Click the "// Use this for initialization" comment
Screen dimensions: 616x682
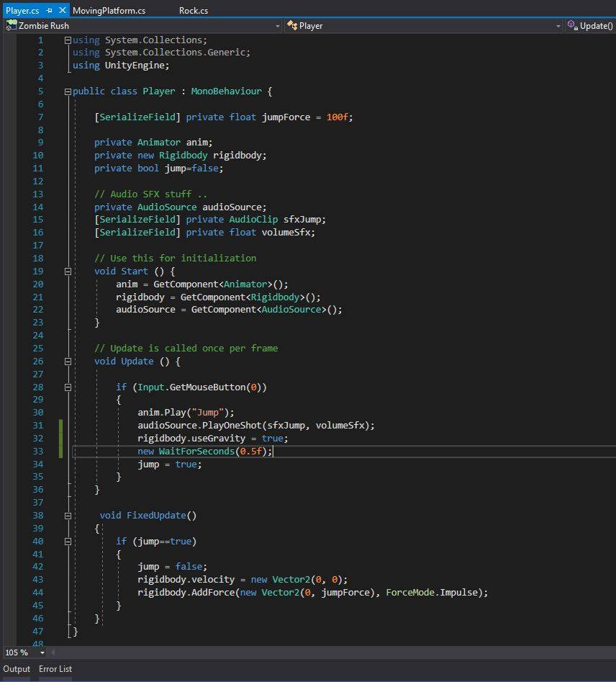pyautogui.click(x=175, y=258)
